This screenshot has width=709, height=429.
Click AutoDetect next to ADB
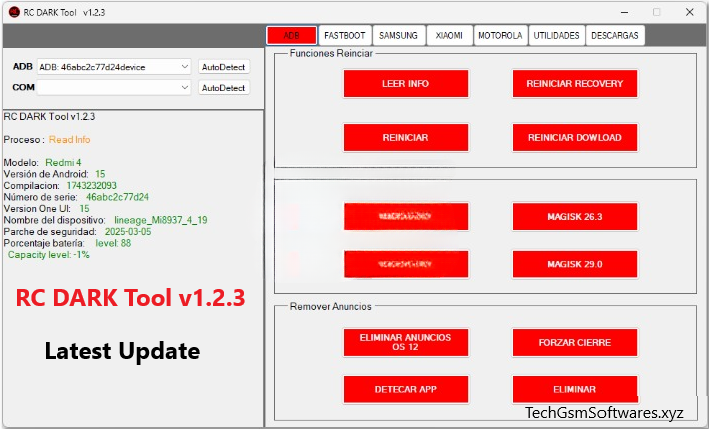223,67
